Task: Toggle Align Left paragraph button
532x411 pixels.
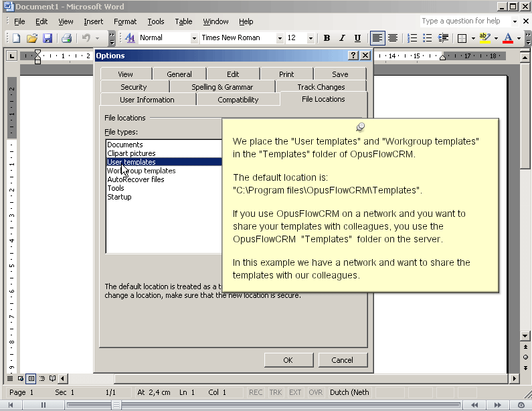Action: point(377,38)
